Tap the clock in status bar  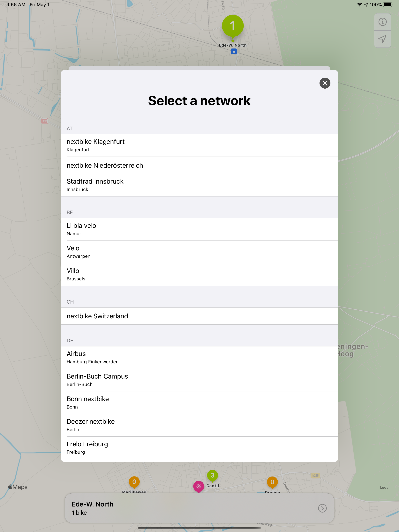(16, 4)
